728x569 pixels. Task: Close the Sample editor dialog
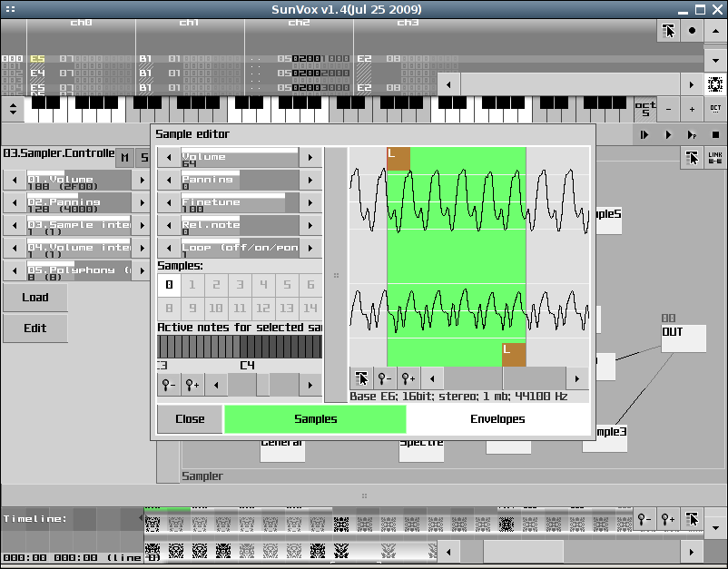[x=190, y=419]
